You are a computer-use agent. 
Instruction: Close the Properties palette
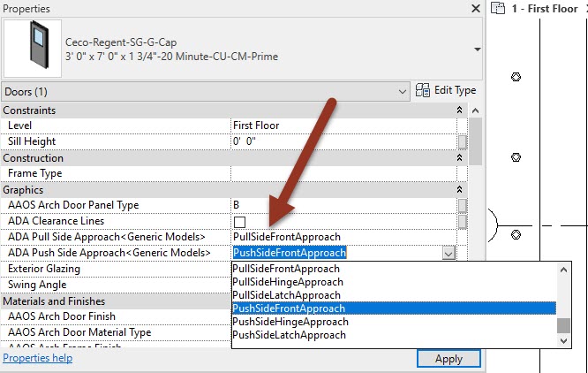pyautogui.click(x=476, y=8)
